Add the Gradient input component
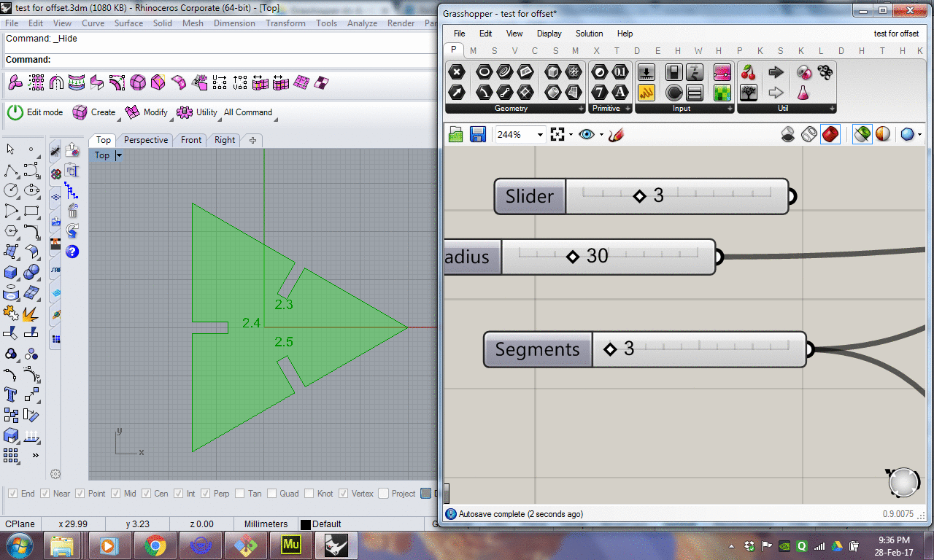 pos(722,71)
